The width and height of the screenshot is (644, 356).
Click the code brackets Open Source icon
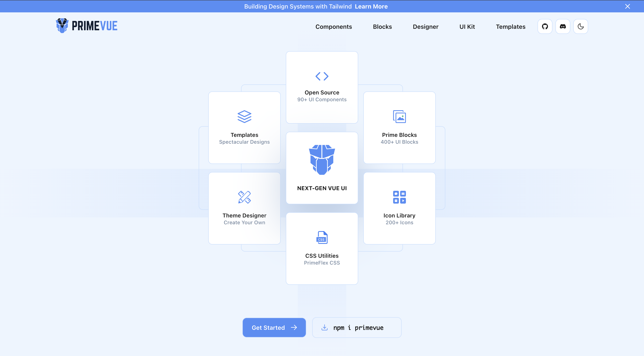click(x=322, y=76)
